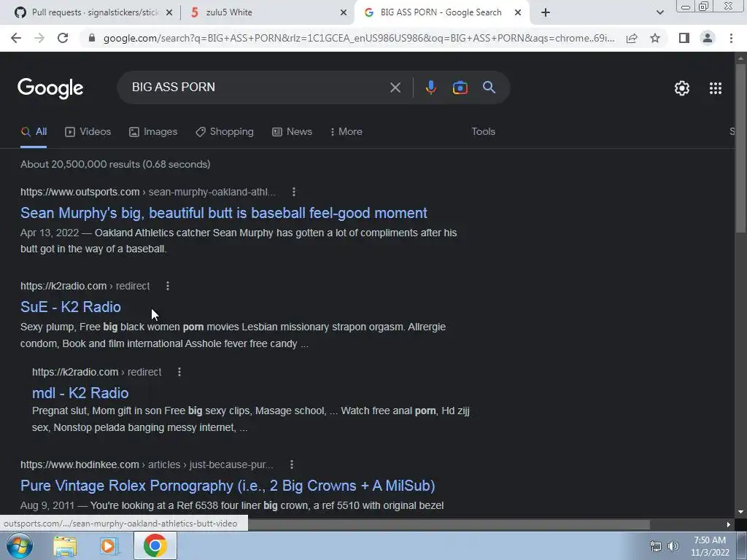Expand the tab search chevron
The width and height of the screenshot is (747, 560).
[659, 12]
